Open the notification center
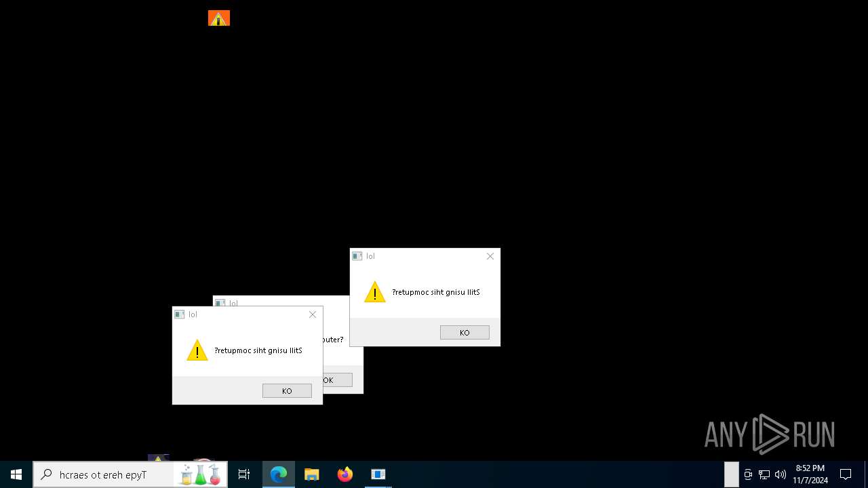Image resolution: width=868 pixels, height=488 pixels. click(x=846, y=474)
